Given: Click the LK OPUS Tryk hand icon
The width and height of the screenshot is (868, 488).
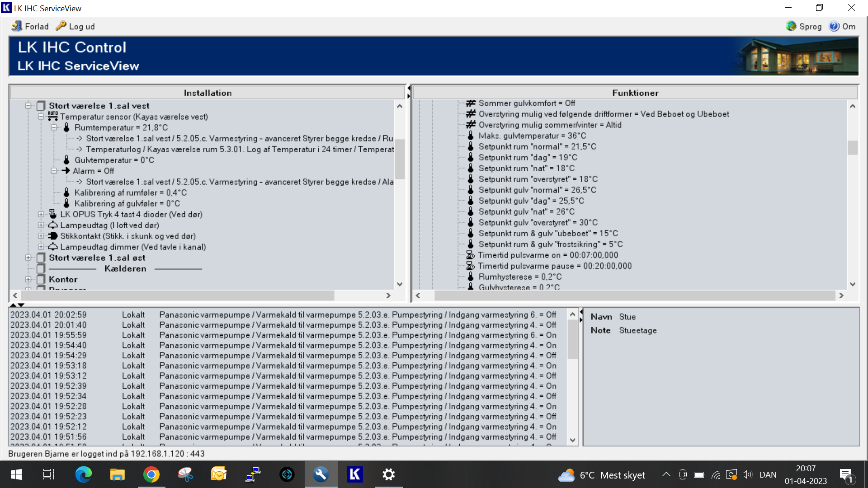Looking at the screenshot, I should [x=53, y=214].
